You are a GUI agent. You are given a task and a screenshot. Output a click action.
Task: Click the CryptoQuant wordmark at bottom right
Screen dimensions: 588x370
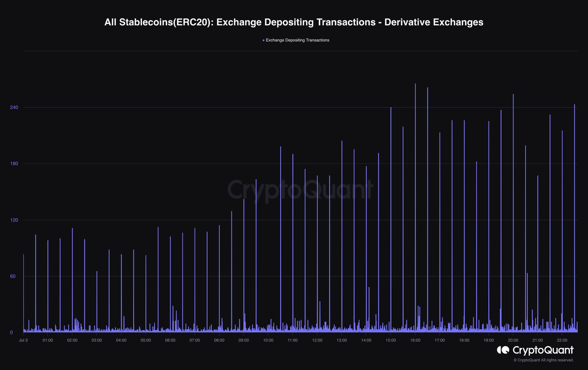pos(543,350)
